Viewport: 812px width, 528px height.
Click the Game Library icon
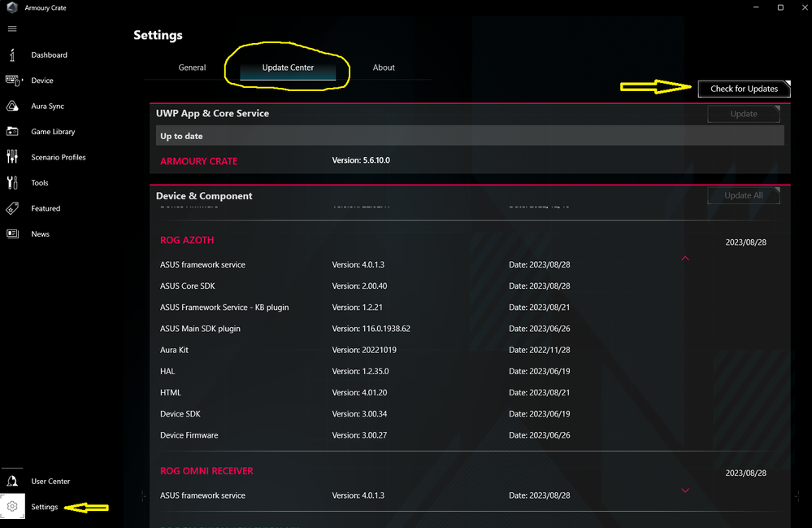click(x=12, y=132)
